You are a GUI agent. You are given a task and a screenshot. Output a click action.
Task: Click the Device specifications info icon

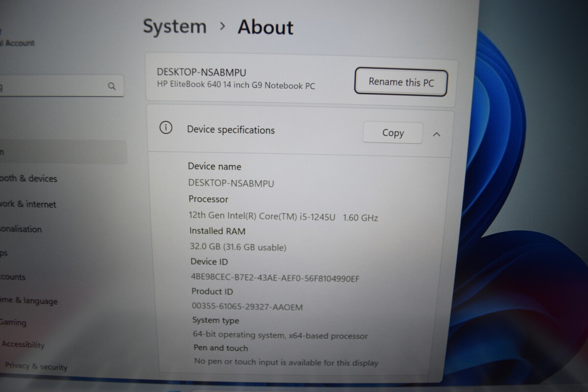166,128
